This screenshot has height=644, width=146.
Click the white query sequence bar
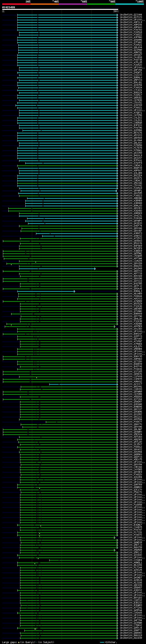60,9
